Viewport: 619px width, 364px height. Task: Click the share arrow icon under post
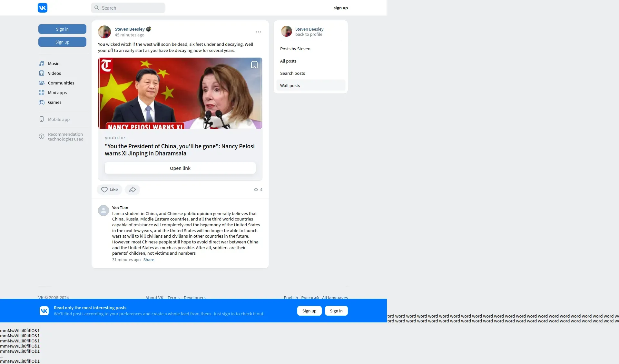(x=132, y=190)
